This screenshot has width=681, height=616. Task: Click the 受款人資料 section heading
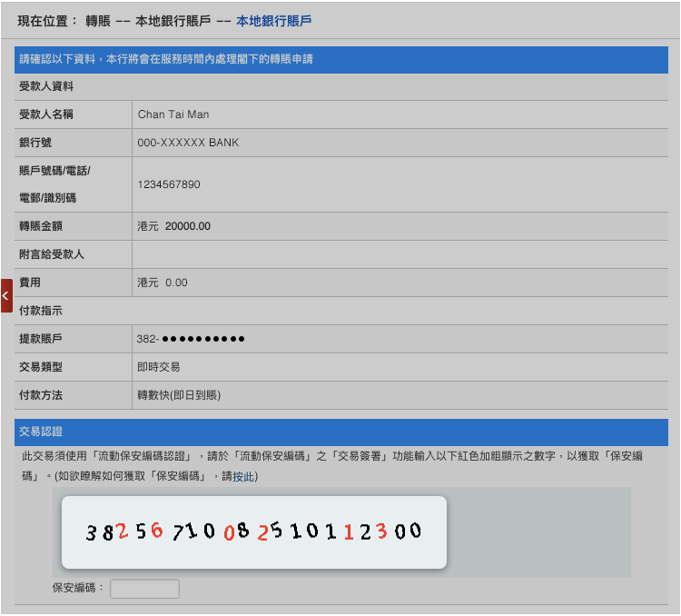pos(46,87)
